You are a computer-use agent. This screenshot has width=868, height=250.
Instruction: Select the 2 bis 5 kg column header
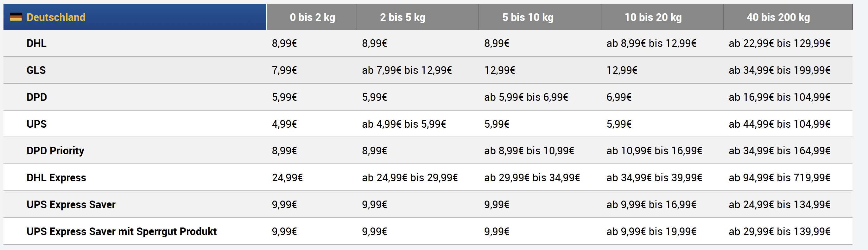402,17
